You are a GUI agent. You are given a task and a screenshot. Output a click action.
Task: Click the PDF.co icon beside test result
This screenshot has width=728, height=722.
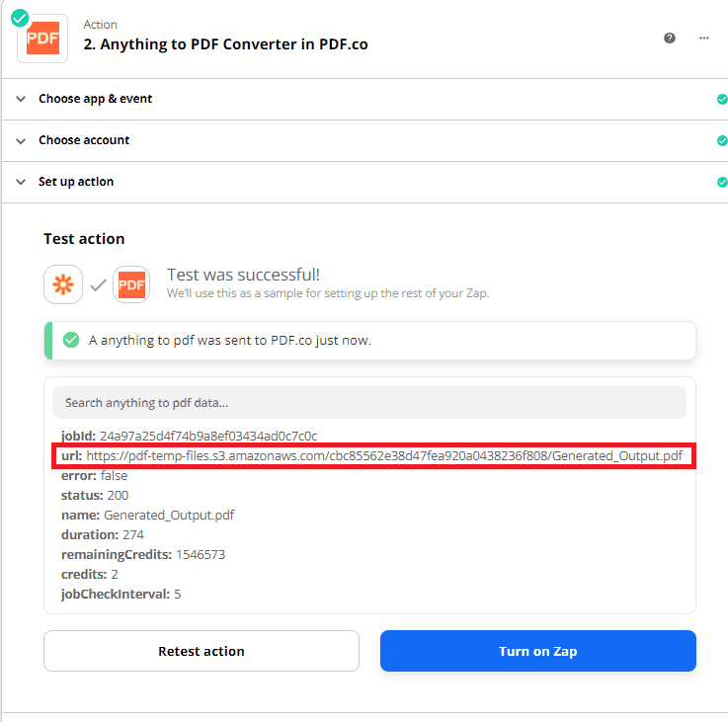pos(131,285)
